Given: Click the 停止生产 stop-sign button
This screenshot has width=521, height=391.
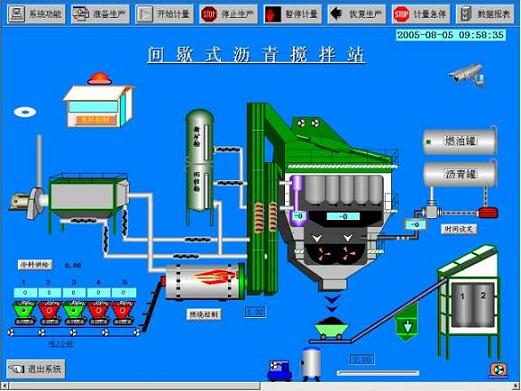Looking at the screenshot, I should click(229, 14).
